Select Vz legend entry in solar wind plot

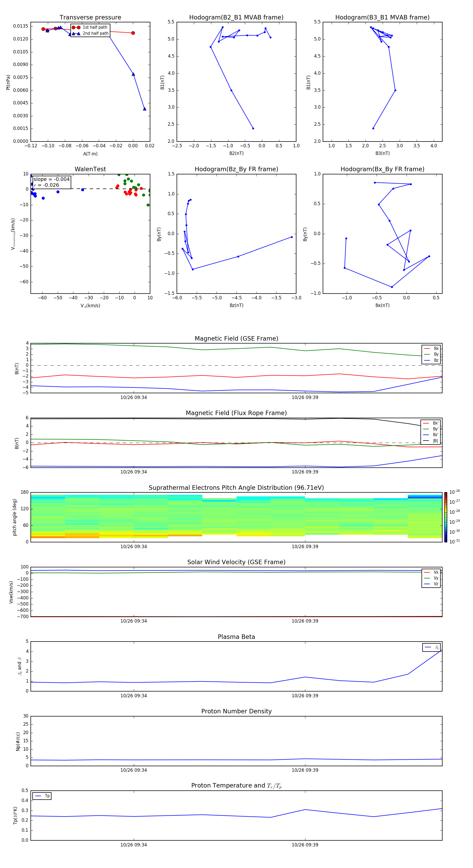[431, 584]
